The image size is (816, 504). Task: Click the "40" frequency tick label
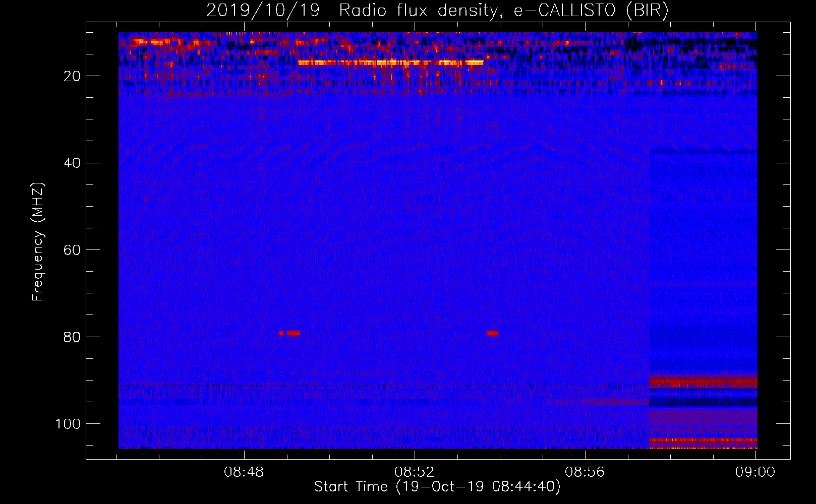[x=72, y=163]
